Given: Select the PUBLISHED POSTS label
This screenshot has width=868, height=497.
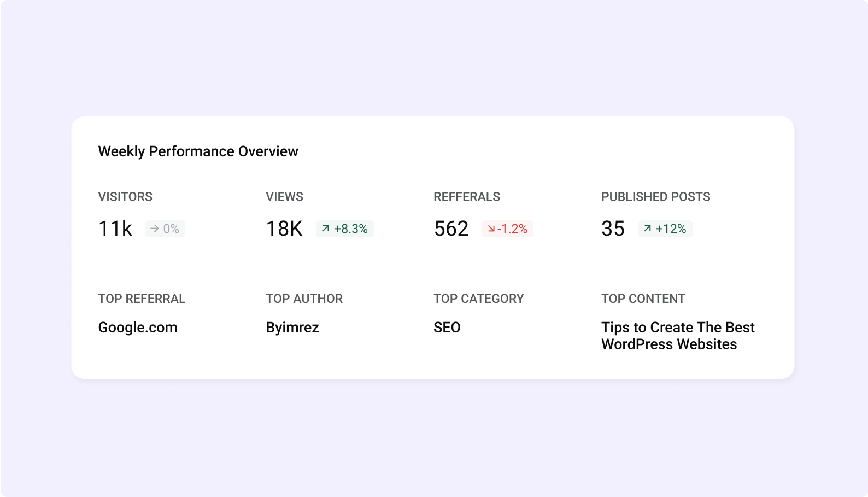Looking at the screenshot, I should pyautogui.click(x=655, y=197).
